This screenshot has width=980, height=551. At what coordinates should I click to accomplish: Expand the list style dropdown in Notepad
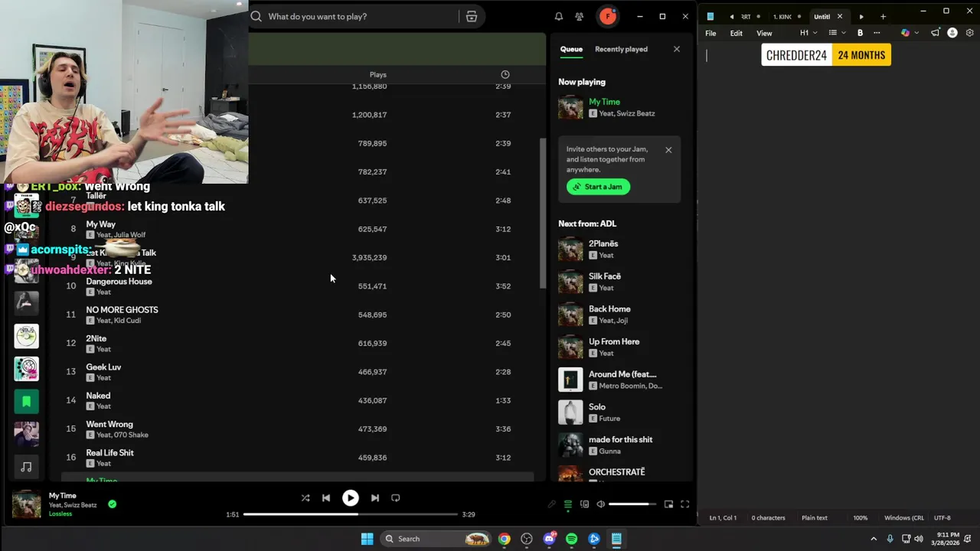(837, 33)
